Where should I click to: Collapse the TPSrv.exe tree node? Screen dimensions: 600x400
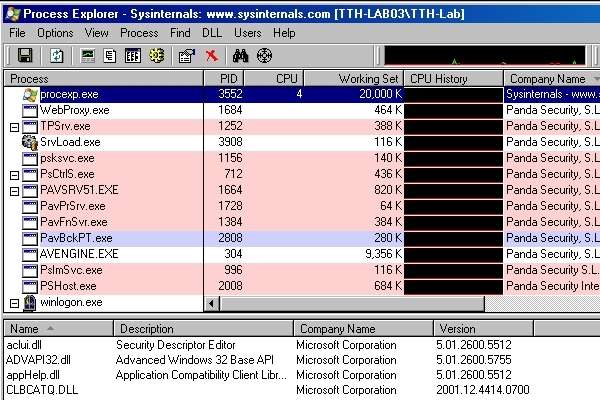tap(15, 127)
